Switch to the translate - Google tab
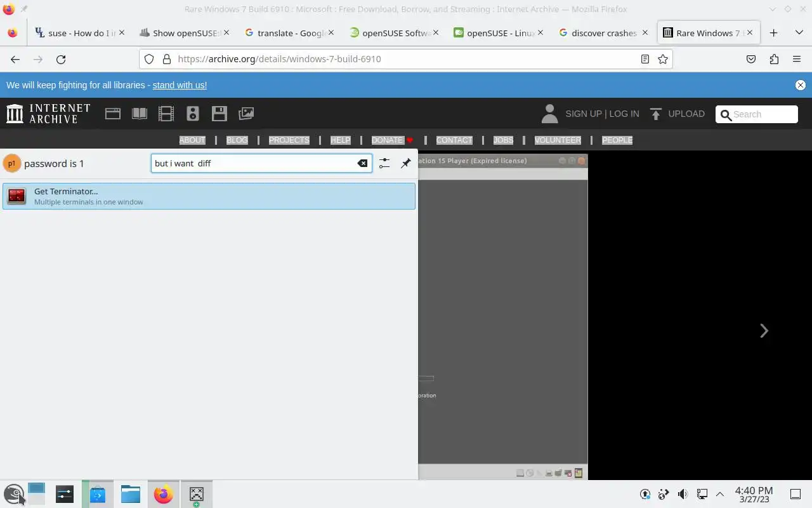812x508 pixels. pyautogui.click(x=290, y=33)
